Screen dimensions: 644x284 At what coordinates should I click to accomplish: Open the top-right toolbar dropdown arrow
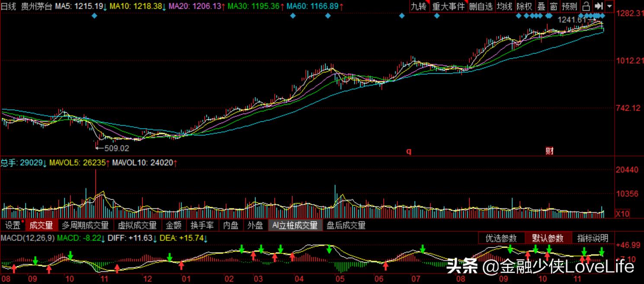(x=609, y=6)
